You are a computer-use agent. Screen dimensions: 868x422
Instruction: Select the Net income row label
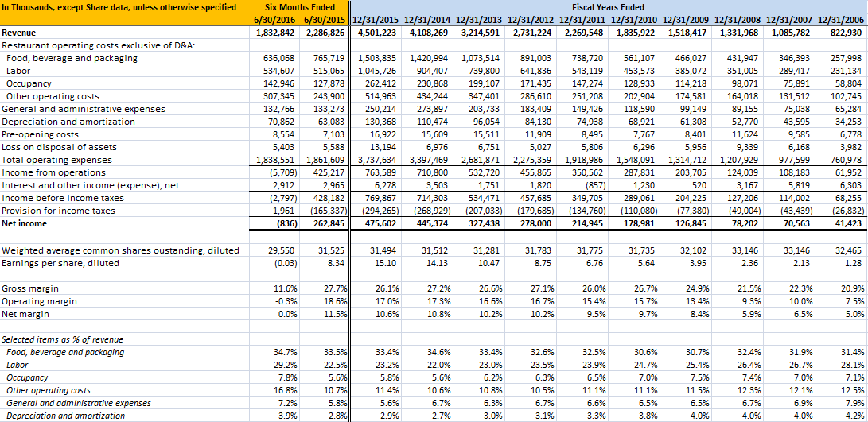click(x=25, y=224)
